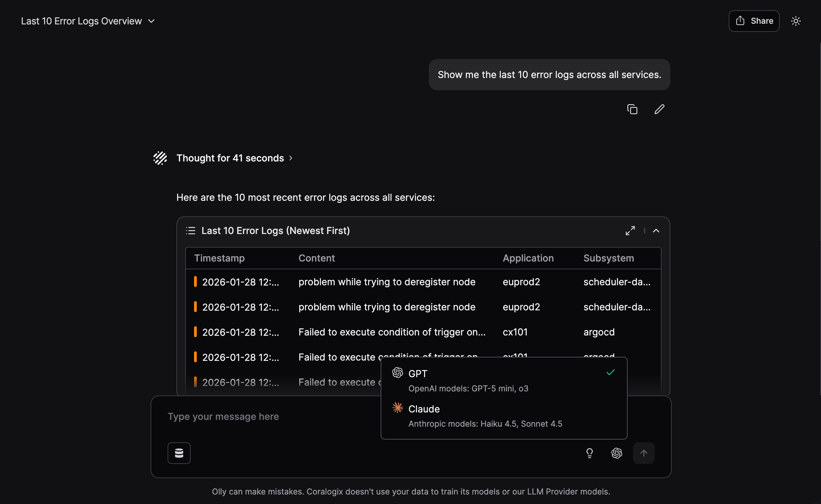Click the Application column header
821x504 pixels.
click(x=528, y=258)
